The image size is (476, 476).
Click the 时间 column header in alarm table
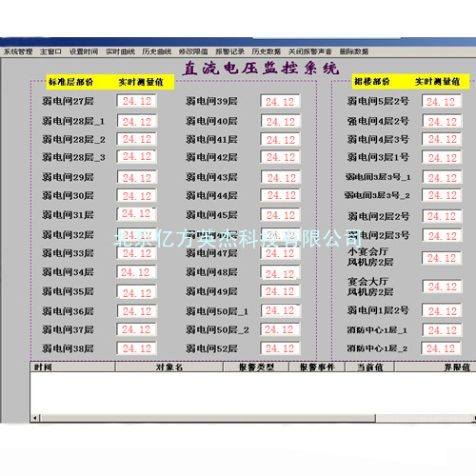(x=72, y=367)
